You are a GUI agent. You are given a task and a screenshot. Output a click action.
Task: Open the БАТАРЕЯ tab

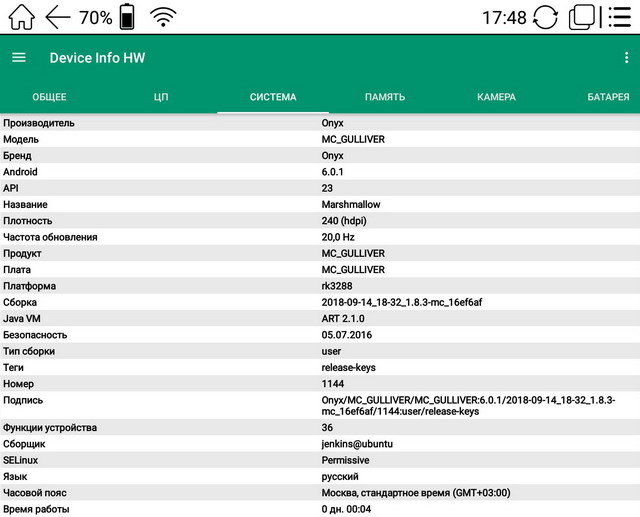[x=608, y=97]
